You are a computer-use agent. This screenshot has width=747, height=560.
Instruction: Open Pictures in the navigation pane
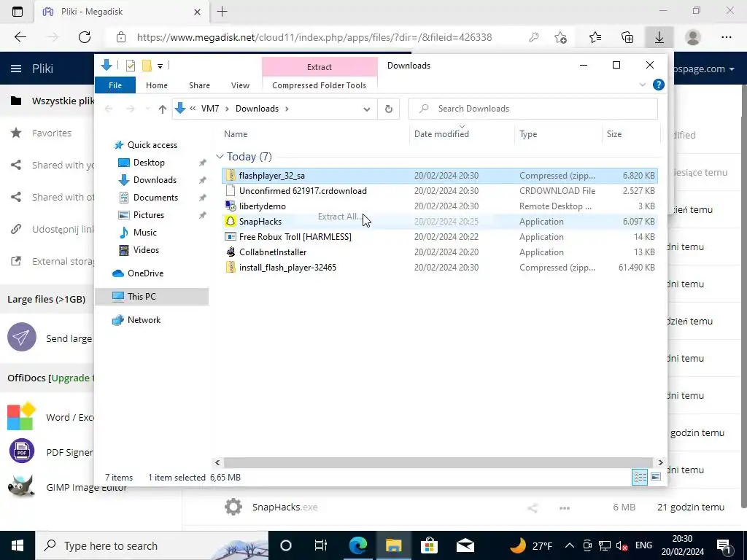[x=148, y=215]
